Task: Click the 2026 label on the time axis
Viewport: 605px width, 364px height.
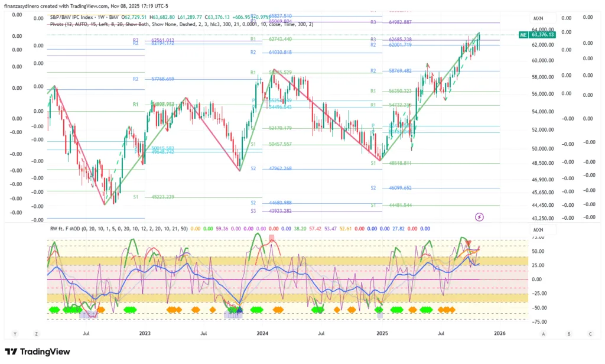Action: point(500,334)
